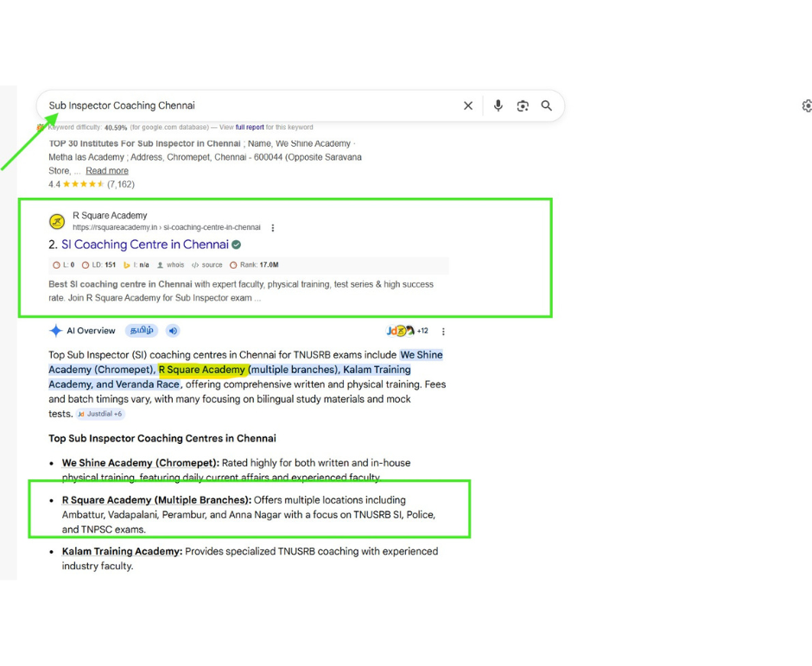The height and width of the screenshot is (666, 812).
Task: Click 'TOP 30 Institutes For Sub Inspector' snippet text
Action: pyautogui.click(x=144, y=143)
